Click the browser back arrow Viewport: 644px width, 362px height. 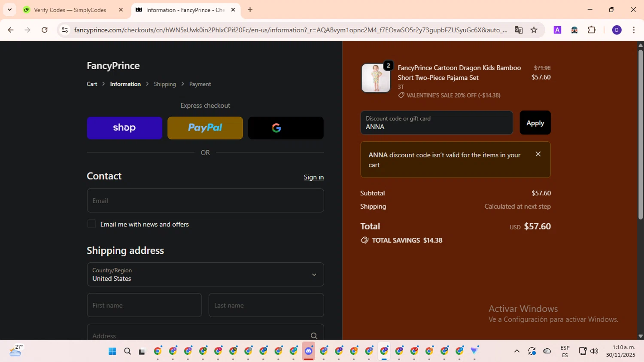11,30
